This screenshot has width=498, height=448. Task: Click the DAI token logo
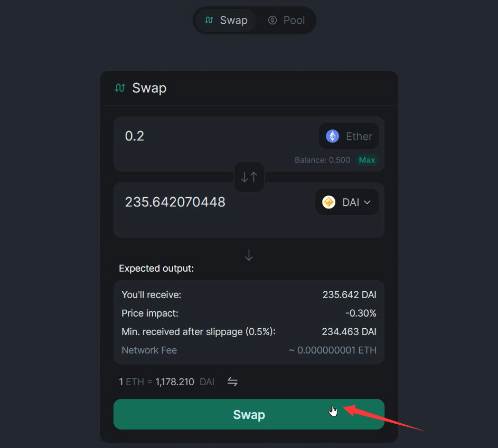tap(328, 202)
